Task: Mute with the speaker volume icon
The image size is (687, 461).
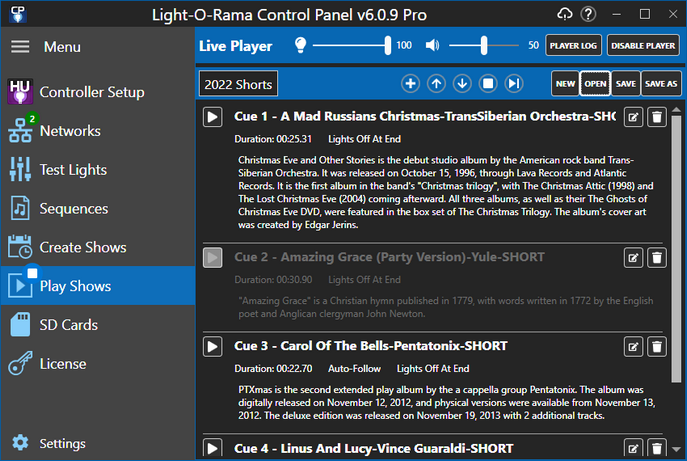Action: click(x=432, y=45)
